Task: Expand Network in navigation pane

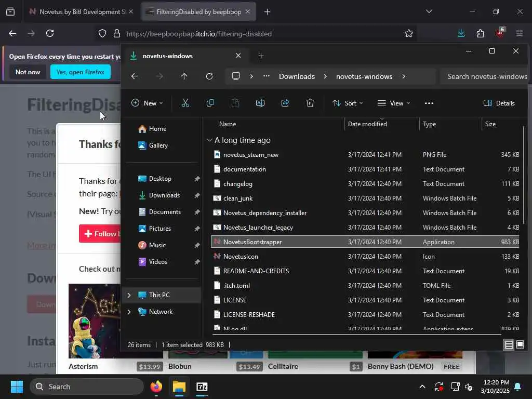Action: [x=129, y=312]
